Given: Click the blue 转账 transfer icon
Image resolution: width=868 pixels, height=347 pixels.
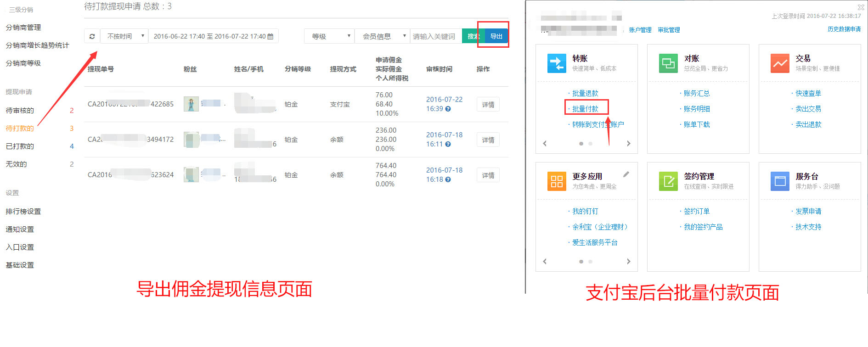Looking at the screenshot, I should pyautogui.click(x=557, y=63).
